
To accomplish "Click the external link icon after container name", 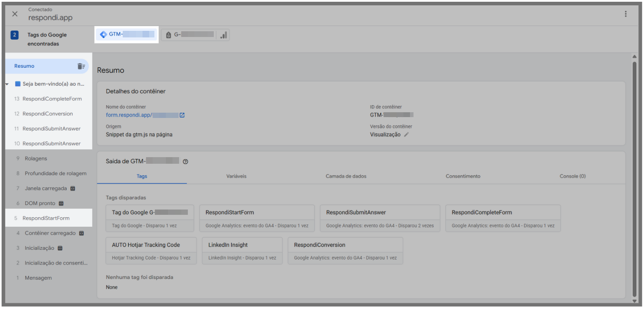I will (x=182, y=115).
